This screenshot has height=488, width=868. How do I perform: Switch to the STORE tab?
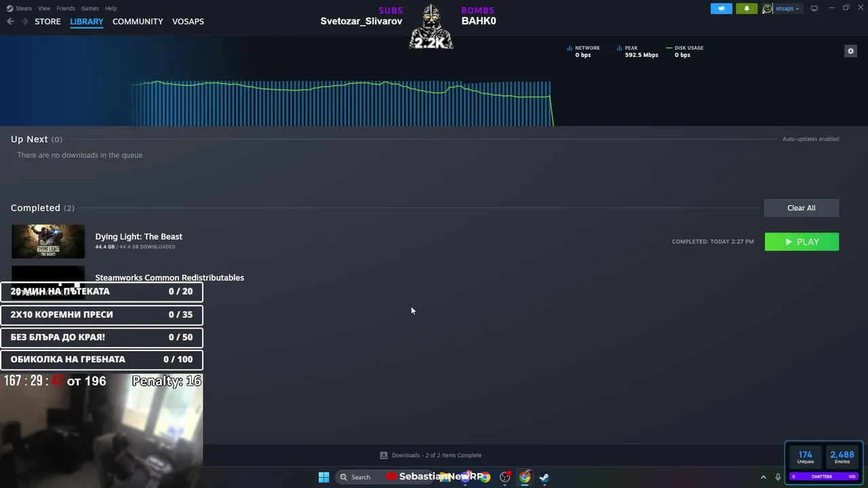pos(47,22)
